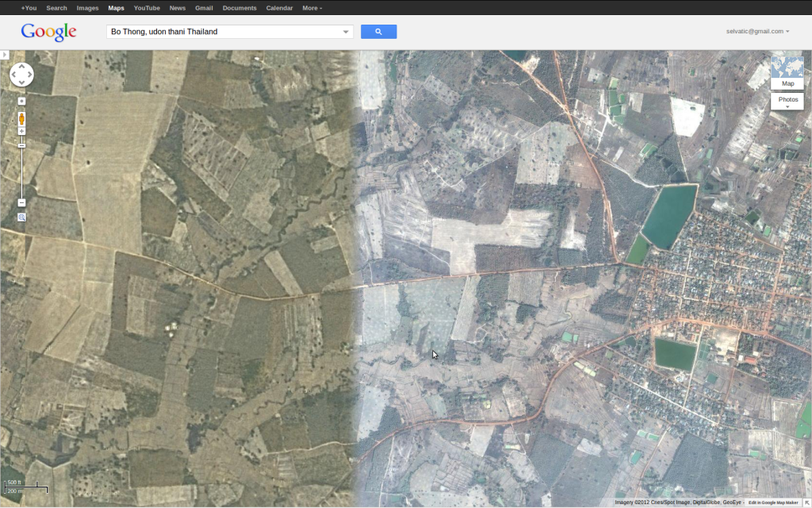The height and width of the screenshot is (508, 812).
Task: Click the blue search button
Action: 378,32
